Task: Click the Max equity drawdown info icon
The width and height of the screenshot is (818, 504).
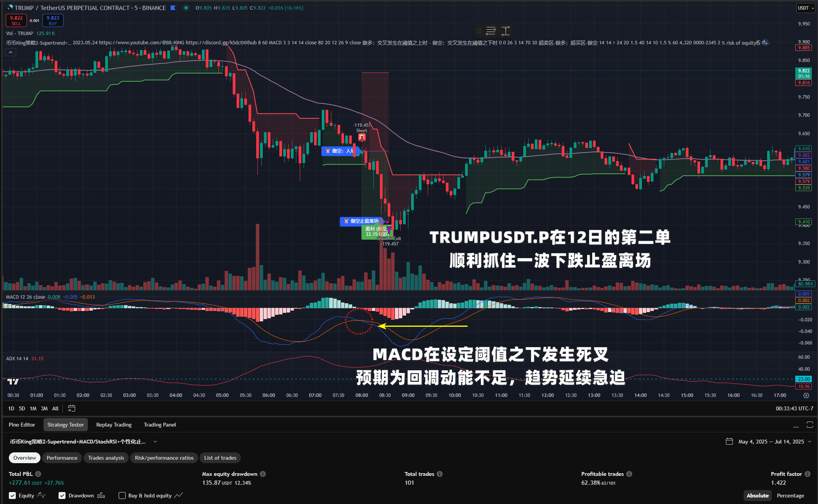Action: pyautogui.click(x=263, y=474)
